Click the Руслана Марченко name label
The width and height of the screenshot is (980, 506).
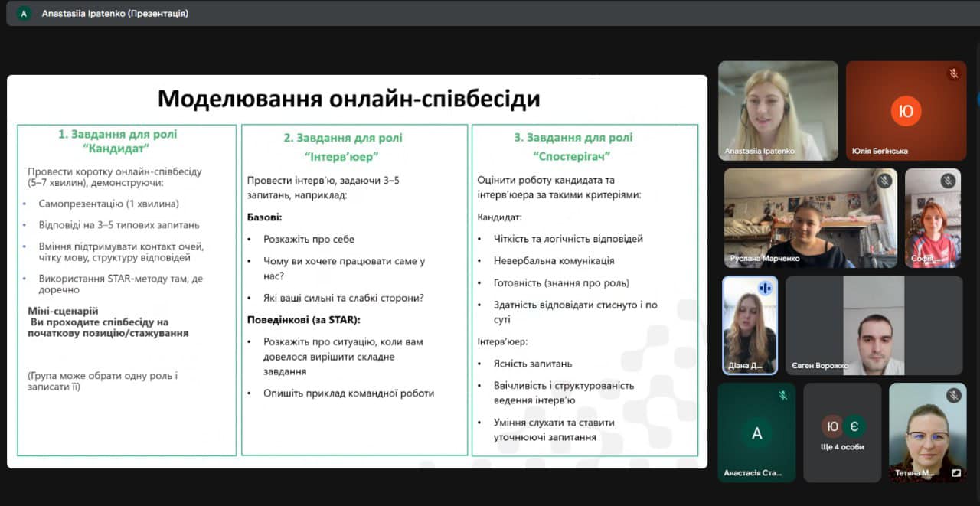(x=764, y=259)
